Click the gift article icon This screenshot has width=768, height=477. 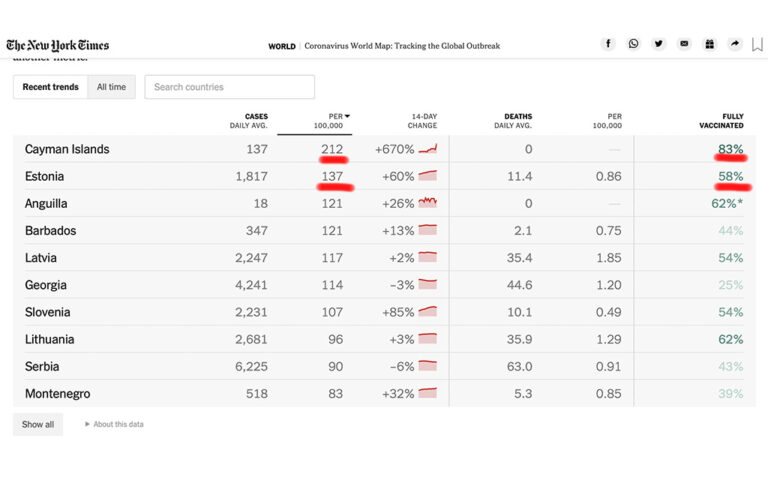(709, 44)
